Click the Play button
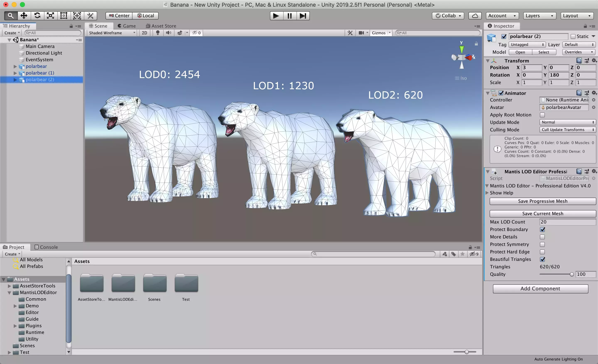The height and width of the screenshot is (364, 598). [x=276, y=16]
